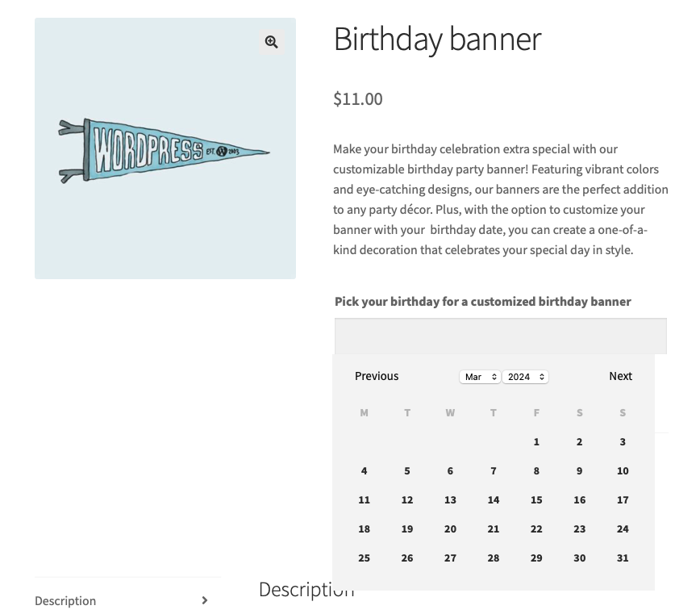Go to Previous month in calendar
The height and width of the screenshot is (614, 700).
(377, 376)
